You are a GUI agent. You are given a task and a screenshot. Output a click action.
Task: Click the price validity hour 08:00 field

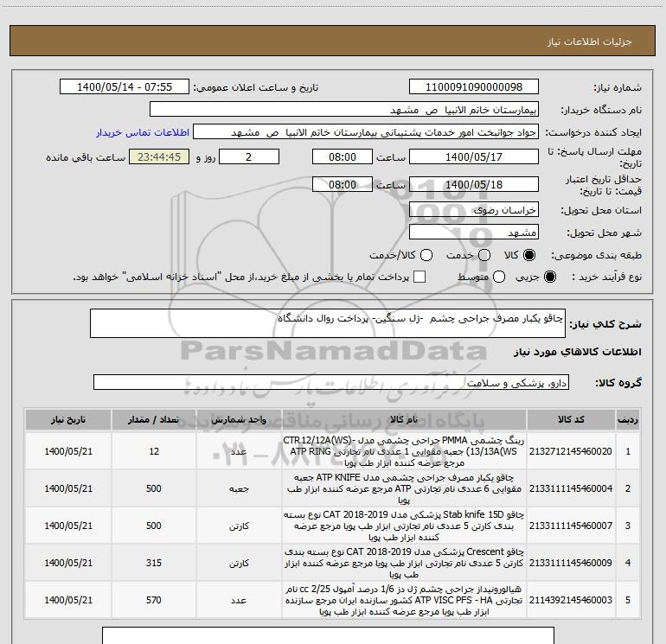click(x=343, y=184)
